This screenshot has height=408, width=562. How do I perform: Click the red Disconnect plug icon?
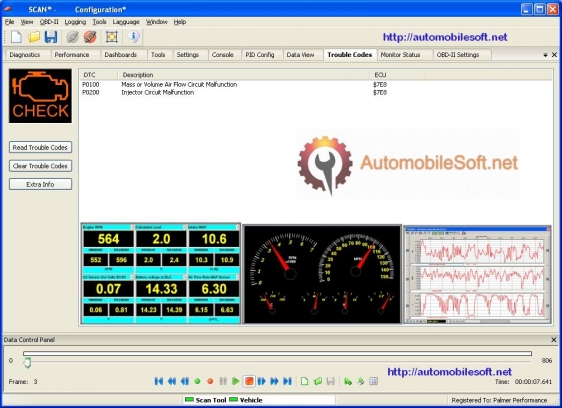pos(90,37)
